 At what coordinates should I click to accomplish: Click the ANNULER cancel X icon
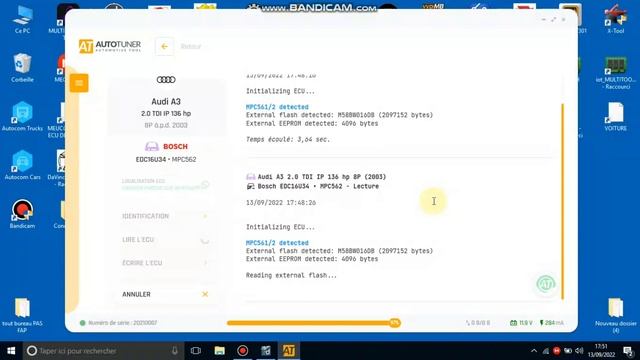click(205, 294)
